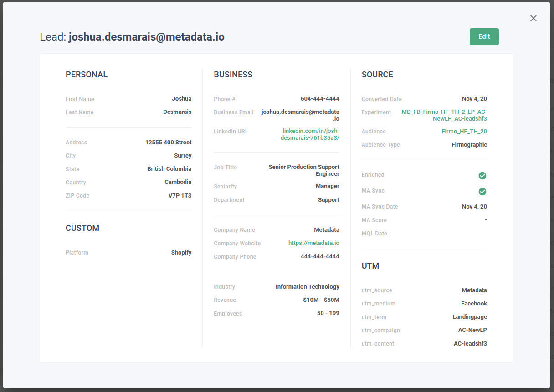Screen dimensions: 554x392
Task: Click the city value Surrey
Action: [x=183, y=156]
